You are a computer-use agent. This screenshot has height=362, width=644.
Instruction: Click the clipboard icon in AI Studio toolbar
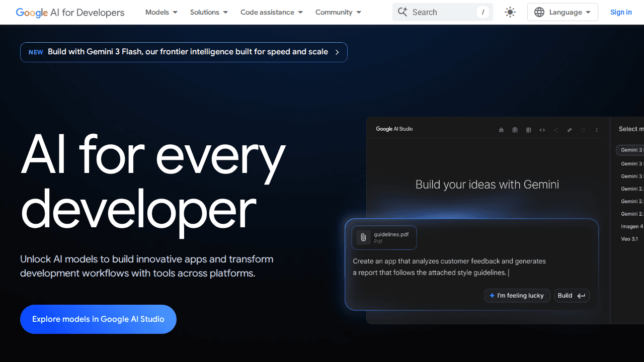(x=515, y=130)
